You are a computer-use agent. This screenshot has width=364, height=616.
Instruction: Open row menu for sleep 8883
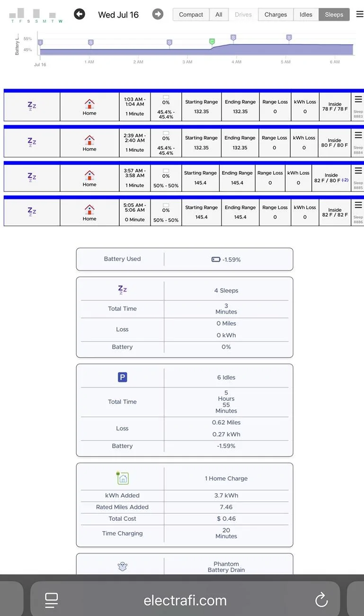click(358, 99)
